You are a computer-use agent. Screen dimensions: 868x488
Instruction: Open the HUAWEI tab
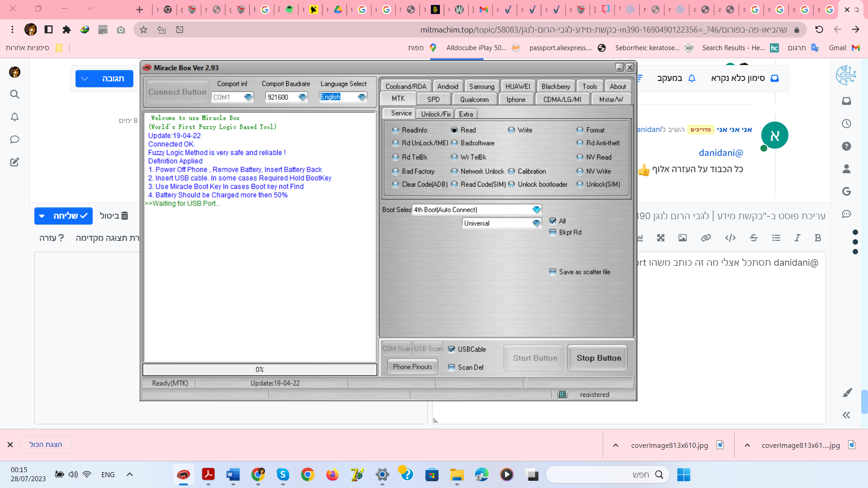pos(518,86)
